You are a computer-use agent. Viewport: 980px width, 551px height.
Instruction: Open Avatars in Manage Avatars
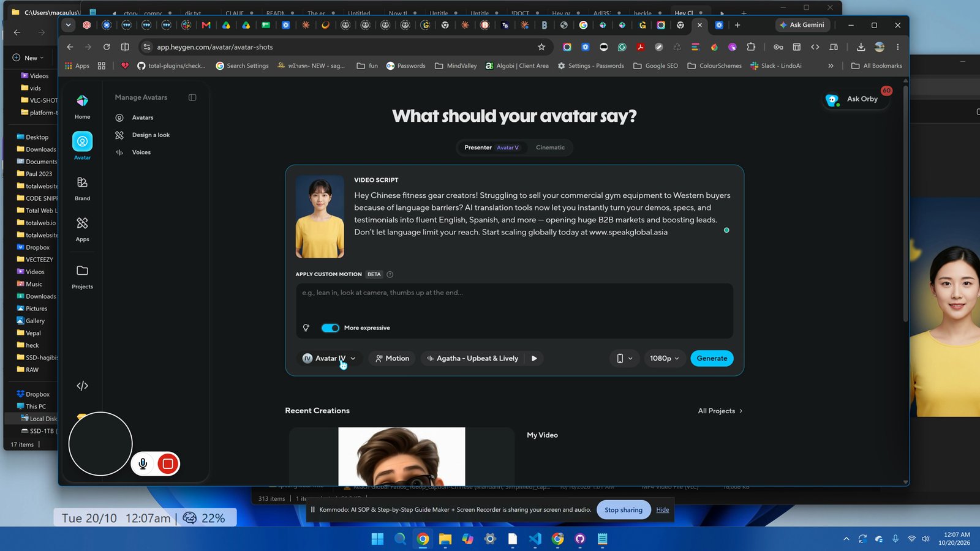coord(143,118)
